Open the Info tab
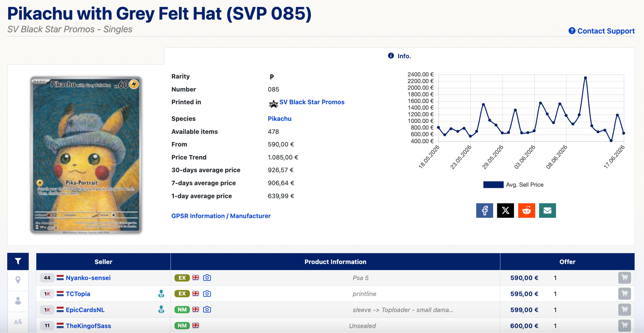 (x=399, y=56)
